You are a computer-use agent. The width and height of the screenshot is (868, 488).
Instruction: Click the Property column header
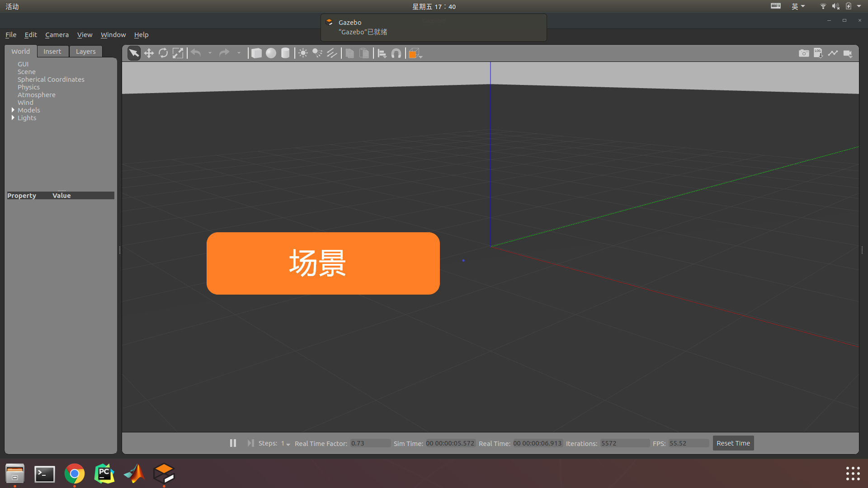click(x=22, y=196)
